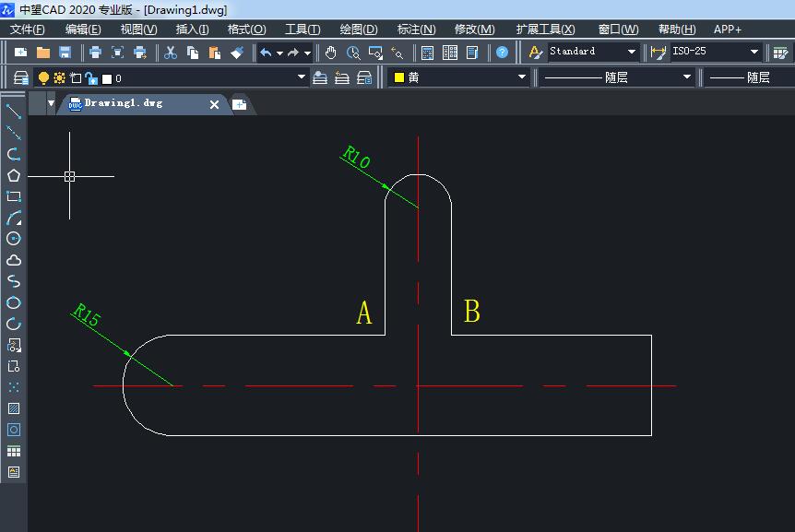795x532 pixels.
Task: Expand the Standard text style dropdown
Action: [632, 52]
